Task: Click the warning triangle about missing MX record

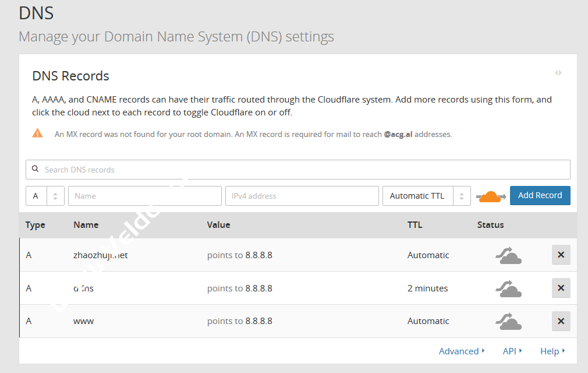Action: (x=38, y=133)
